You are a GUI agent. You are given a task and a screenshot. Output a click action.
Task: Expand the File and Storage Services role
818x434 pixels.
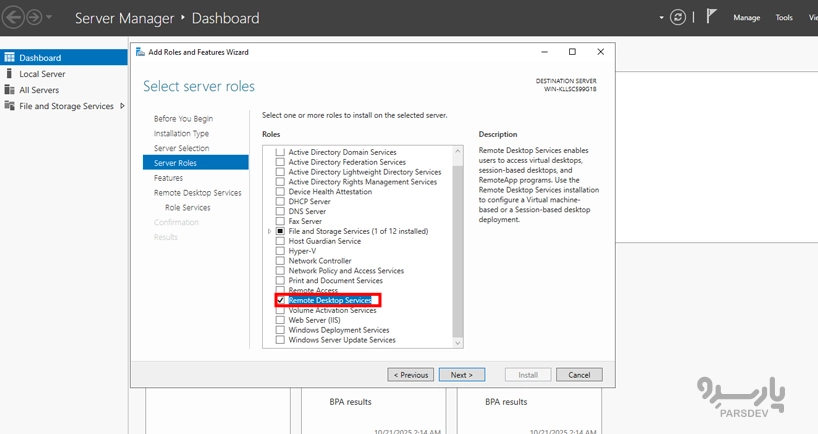pos(270,231)
